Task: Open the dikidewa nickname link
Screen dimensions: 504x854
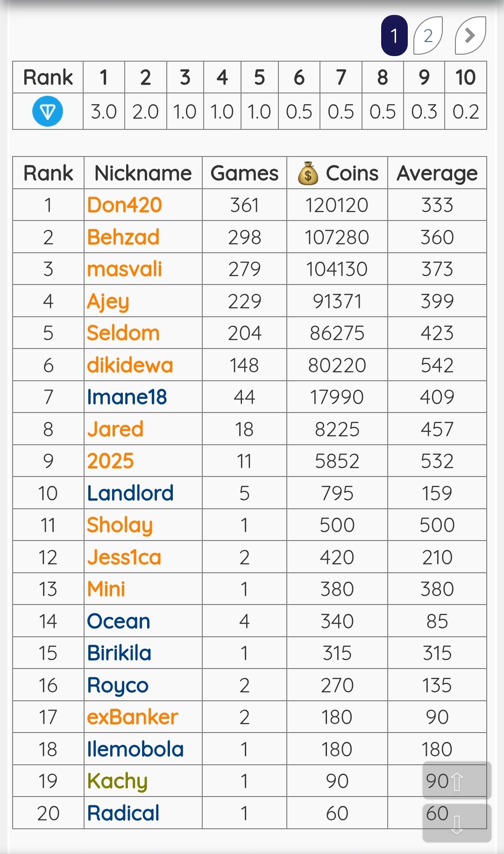Action: point(130,365)
